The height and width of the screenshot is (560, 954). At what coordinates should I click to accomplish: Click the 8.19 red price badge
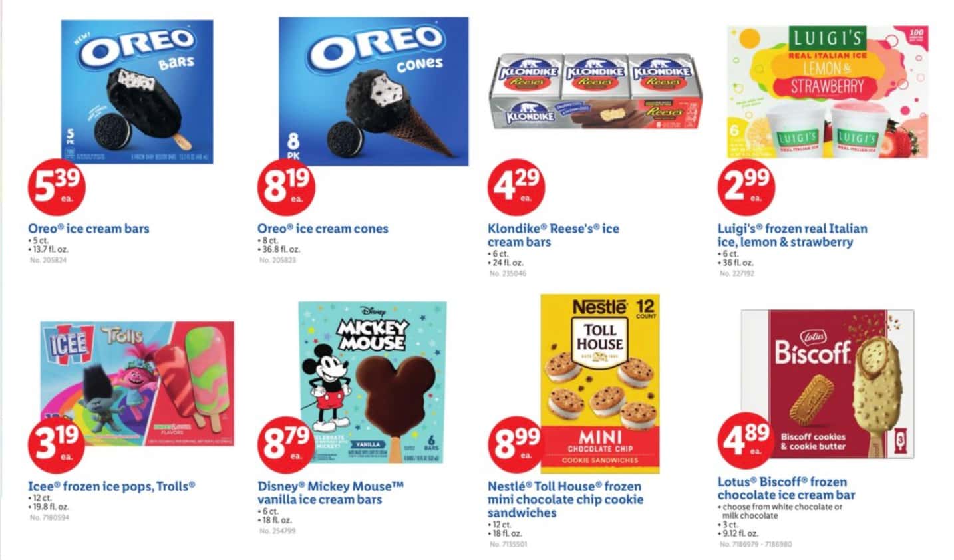pyautogui.click(x=287, y=186)
